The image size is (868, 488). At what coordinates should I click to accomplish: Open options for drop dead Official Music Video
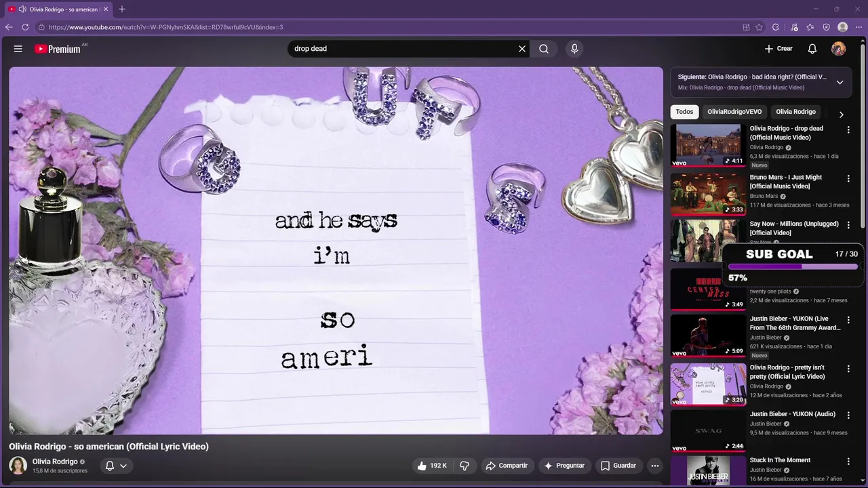tap(848, 129)
